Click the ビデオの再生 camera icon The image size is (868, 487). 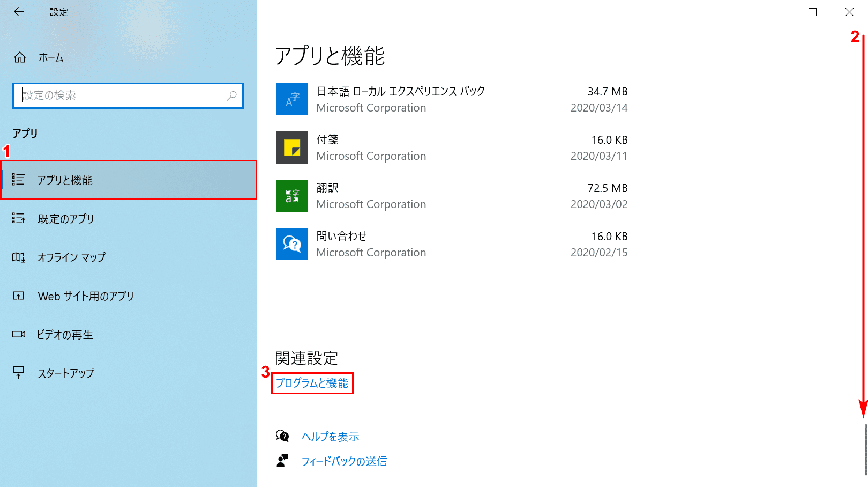pyautogui.click(x=19, y=335)
